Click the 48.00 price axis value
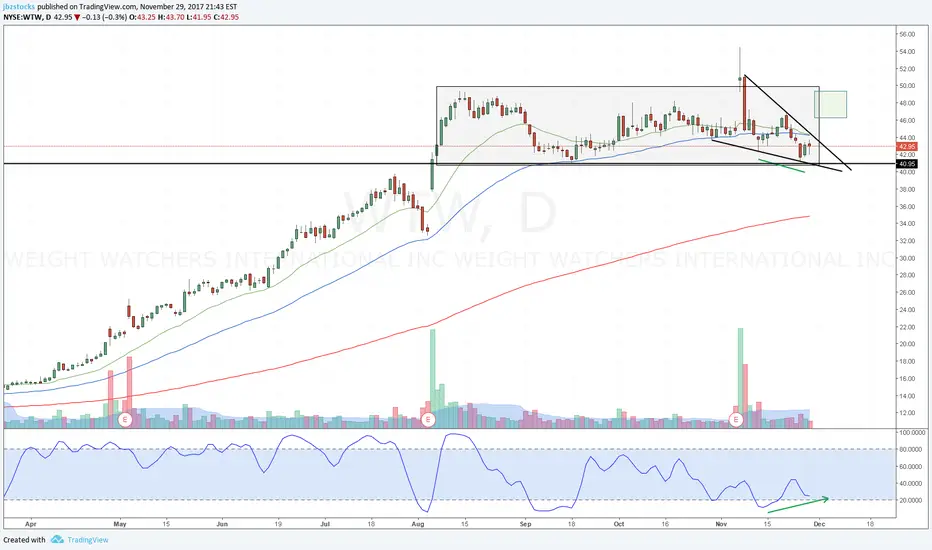Viewport: 932px width, 550px height. point(907,103)
